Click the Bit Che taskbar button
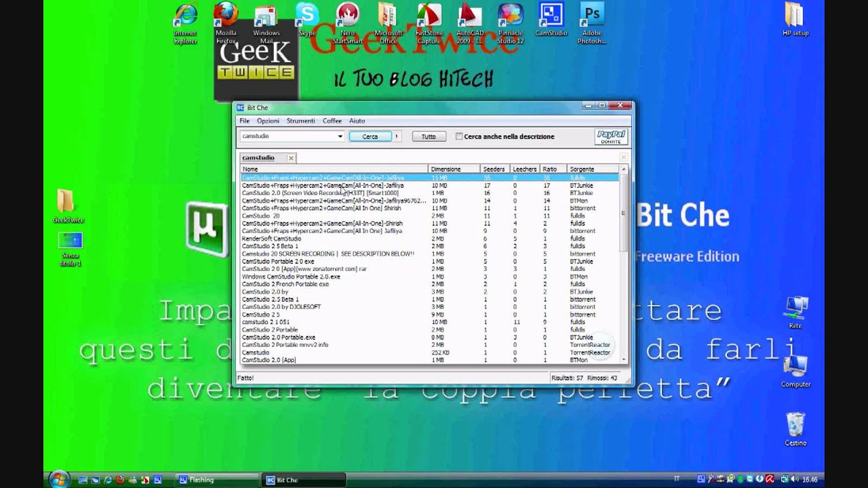This screenshot has height=488, width=868. tap(304, 480)
